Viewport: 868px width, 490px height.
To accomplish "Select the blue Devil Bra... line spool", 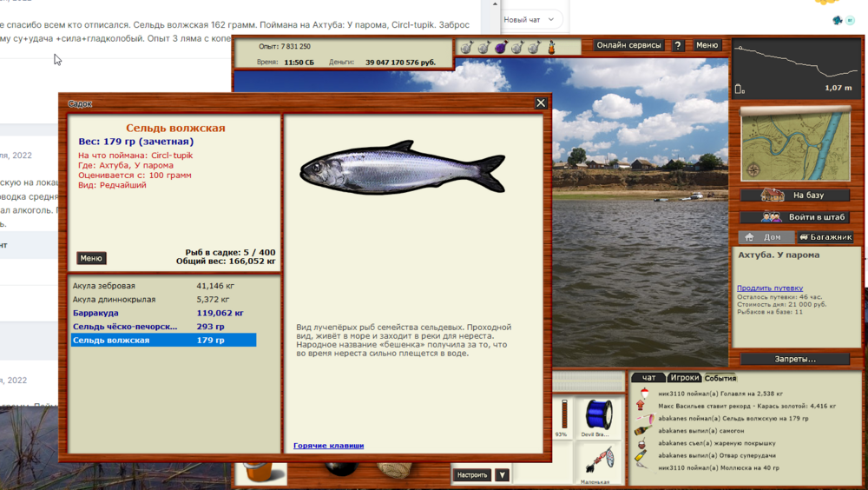I will click(x=598, y=414).
